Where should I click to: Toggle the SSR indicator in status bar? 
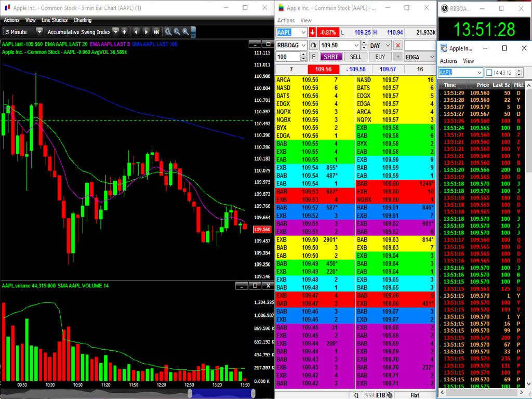[369, 395]
